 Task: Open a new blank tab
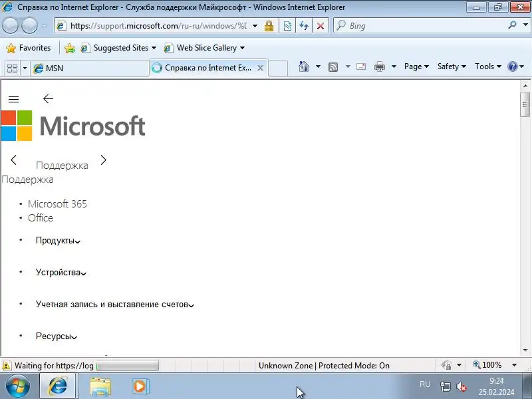tap(278, 68)
